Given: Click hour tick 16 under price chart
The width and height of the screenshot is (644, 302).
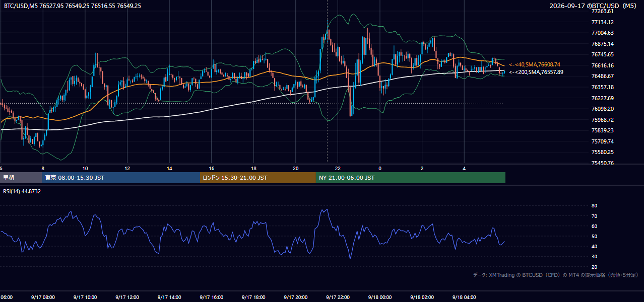Looking at the screenshot, I should click(x=212, y=168).
